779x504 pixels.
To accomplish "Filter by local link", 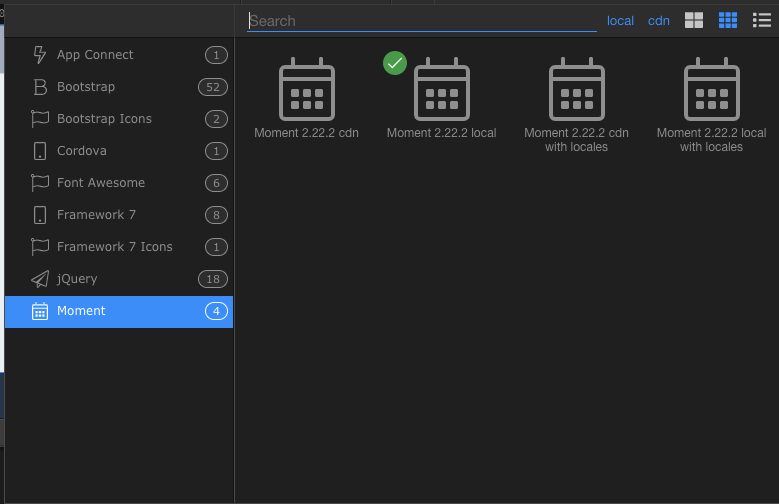I will pyautogui.click(x=620, y=21).
